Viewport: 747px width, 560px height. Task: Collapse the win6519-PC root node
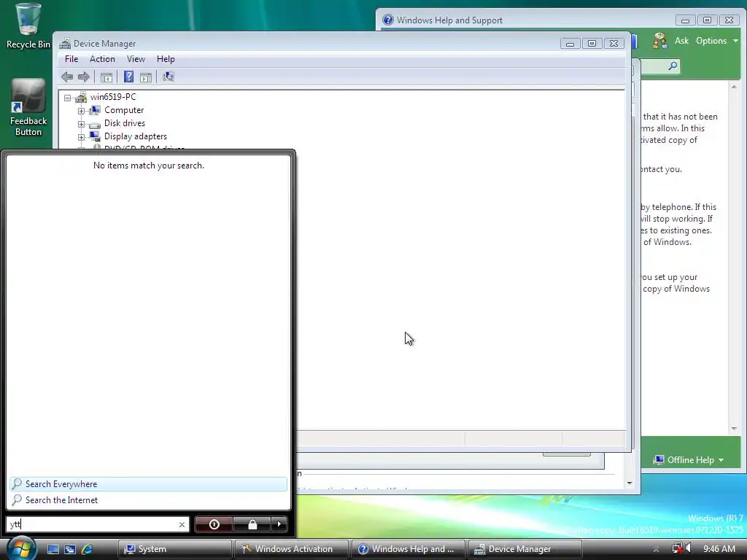[68, 98]
